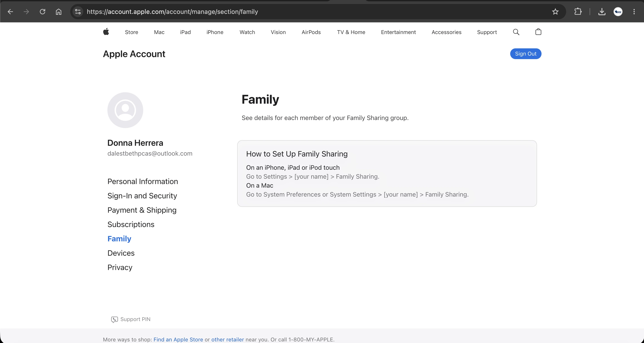Image resolution: width=644 pixels, height=343 pixels.
Task: Select Sign-In and Security in sidebar
Action: tap(142, 195)
